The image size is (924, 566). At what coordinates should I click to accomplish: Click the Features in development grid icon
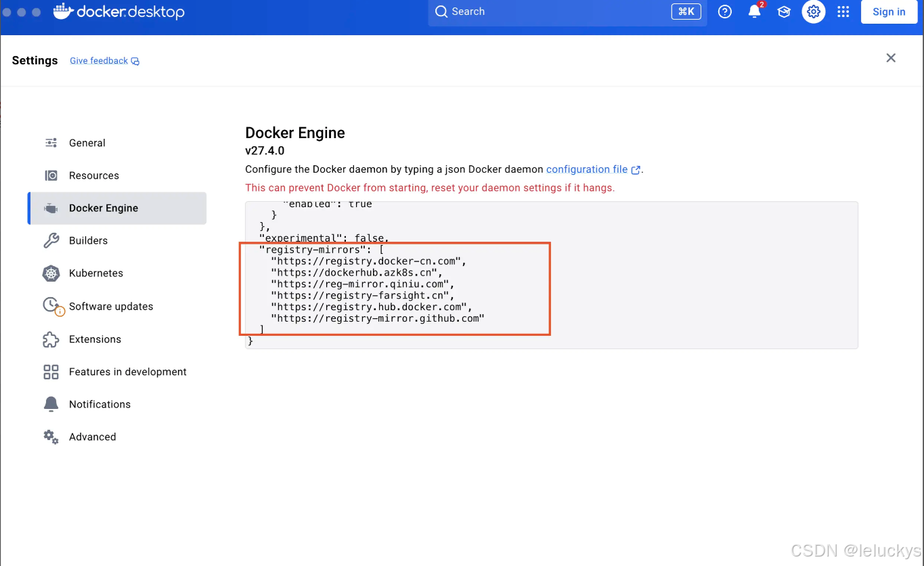click(51, 372)
